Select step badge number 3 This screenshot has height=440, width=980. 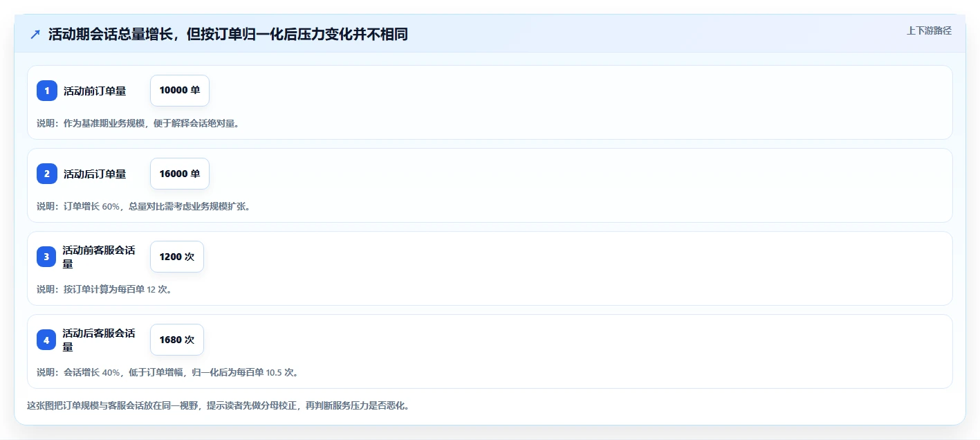pyautogui.click(x=47, y=257)
